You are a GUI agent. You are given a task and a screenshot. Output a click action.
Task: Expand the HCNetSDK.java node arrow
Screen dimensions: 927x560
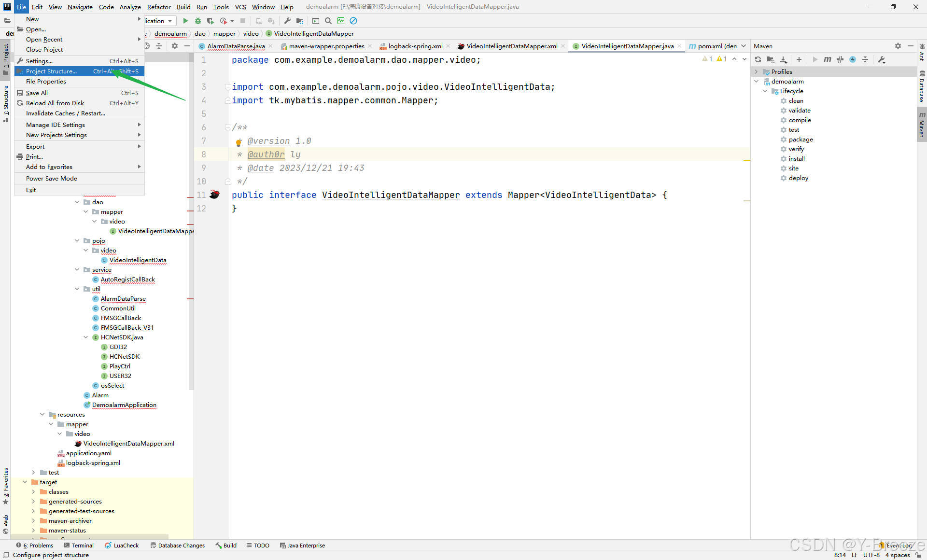(x=86, y=337)
